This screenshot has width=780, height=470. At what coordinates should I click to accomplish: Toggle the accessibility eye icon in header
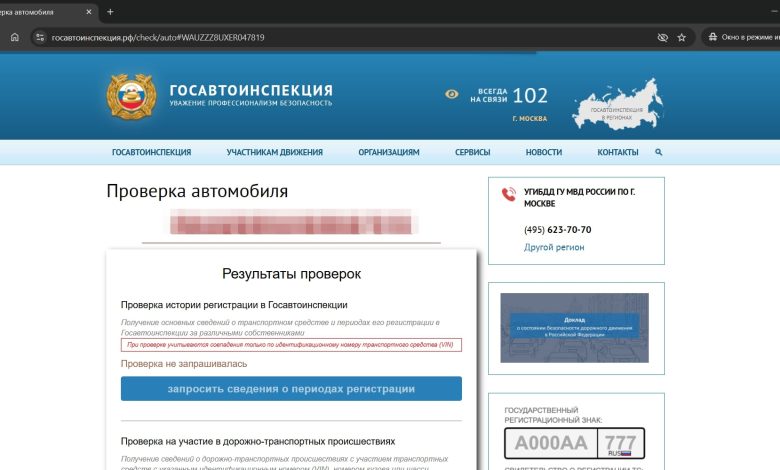point(452,95)
